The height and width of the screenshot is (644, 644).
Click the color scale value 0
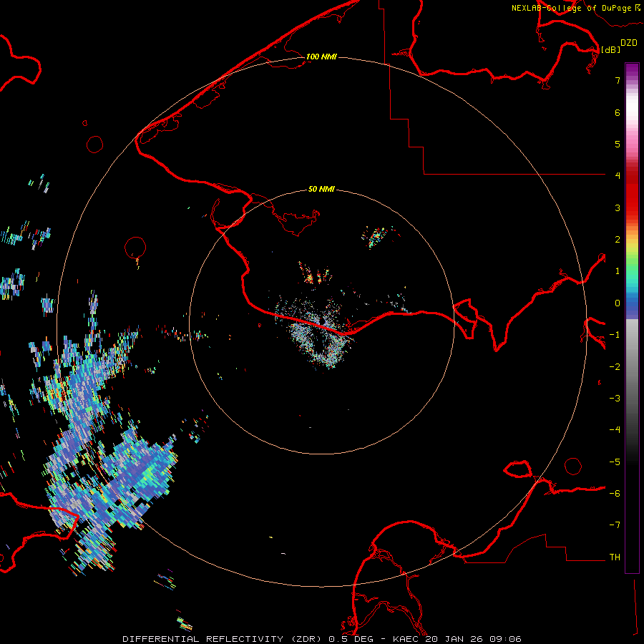point(618,303)
